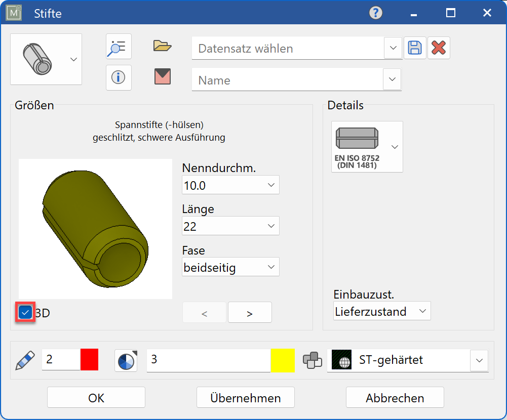Click the layer cubes icon
The width and height of the screenshot is (507, 420).
pos(313,360)
